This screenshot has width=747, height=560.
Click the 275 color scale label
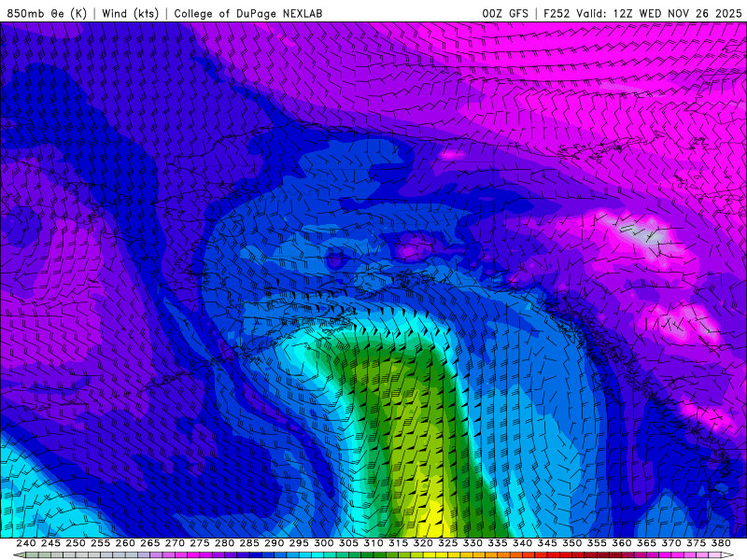pos(199,543)
